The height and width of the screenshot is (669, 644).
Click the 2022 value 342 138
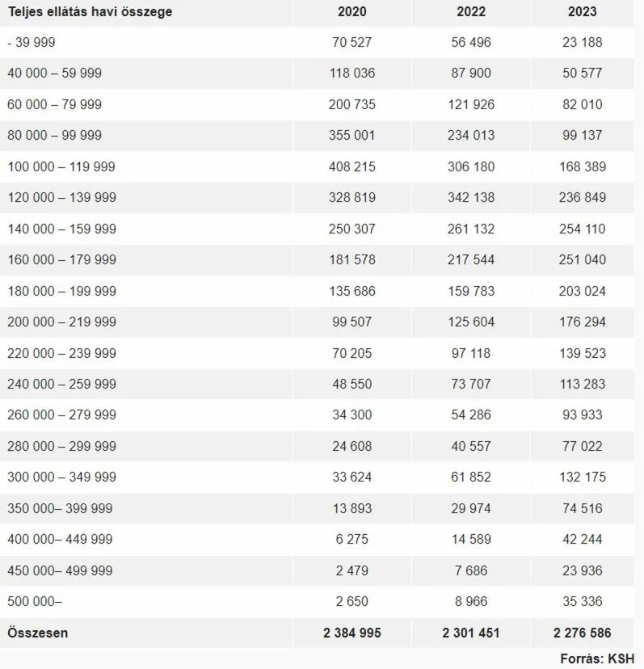point(471,197)
